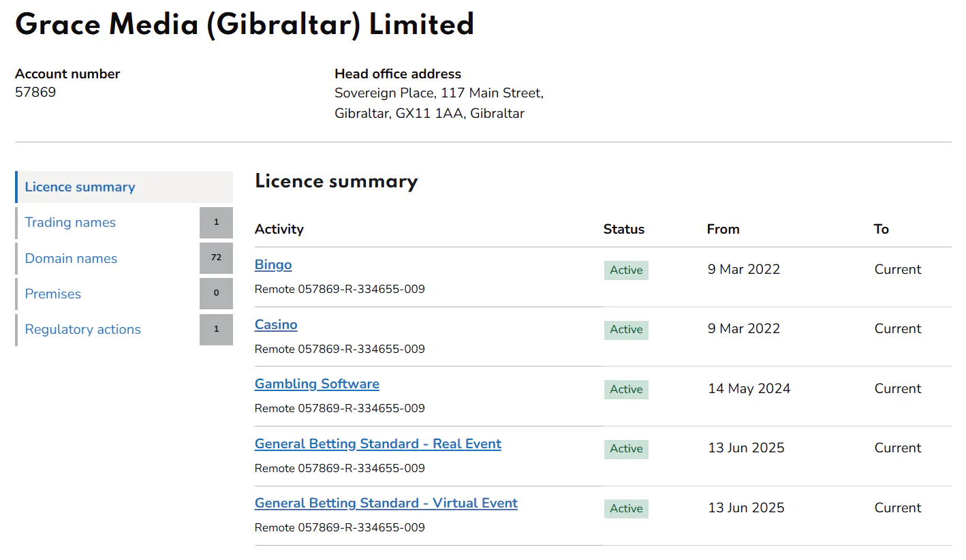Click the Account number label

point(67,74)
